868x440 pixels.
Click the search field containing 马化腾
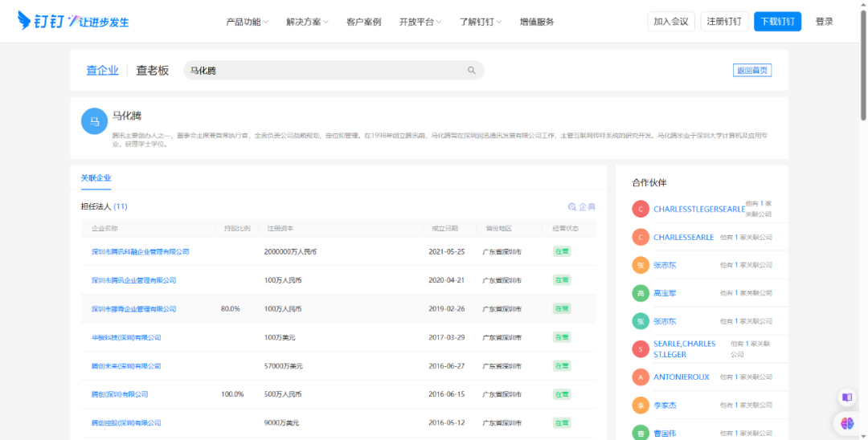point(334,70)
